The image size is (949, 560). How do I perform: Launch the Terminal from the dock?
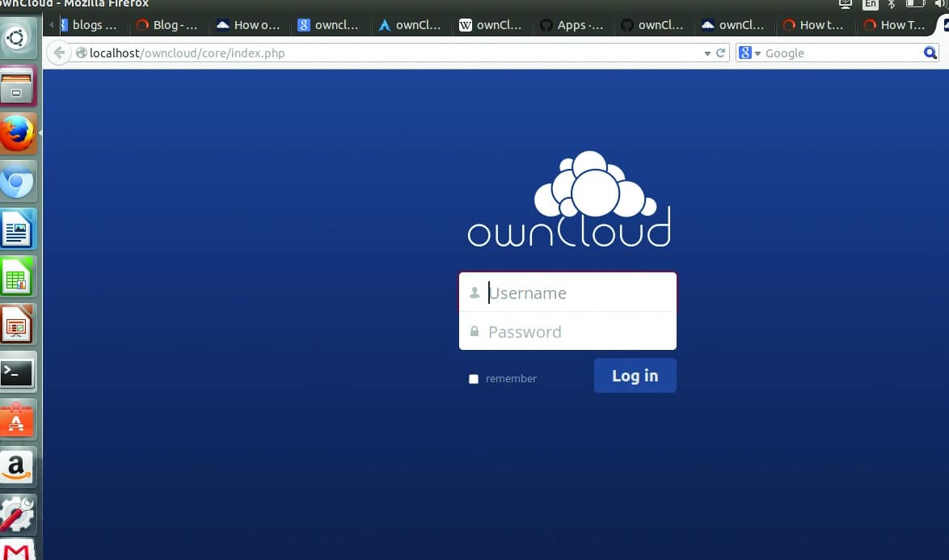[17, 373]
